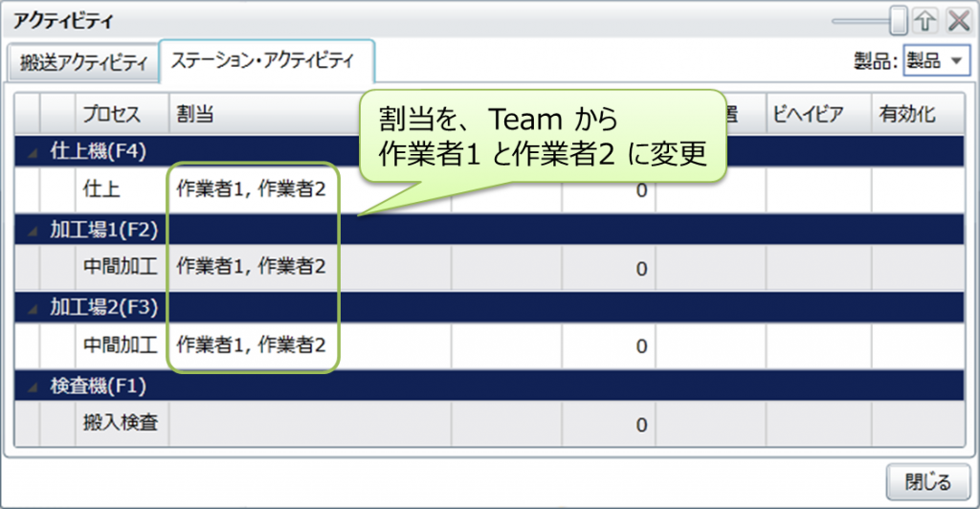Click the pin/float up-arrow icon
This screenshot has height=509, width=980.
pyautogui.click(x=924, y=21)
